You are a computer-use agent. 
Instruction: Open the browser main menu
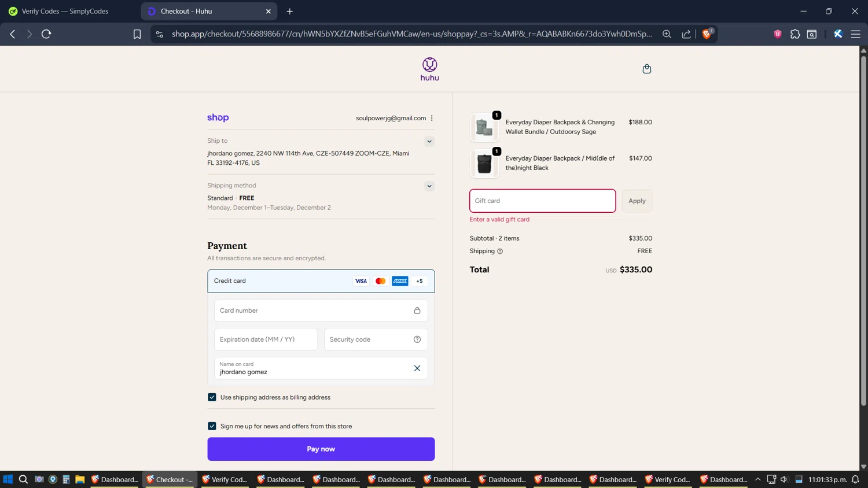tap(855, 34)
